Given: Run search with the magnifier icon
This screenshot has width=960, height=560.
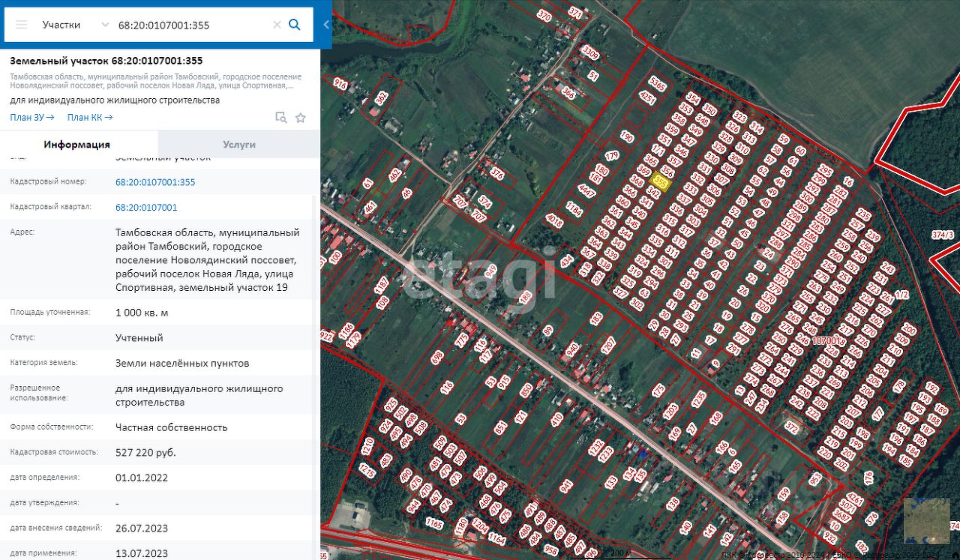Looking at the screenshot, I should coord(295,25).
